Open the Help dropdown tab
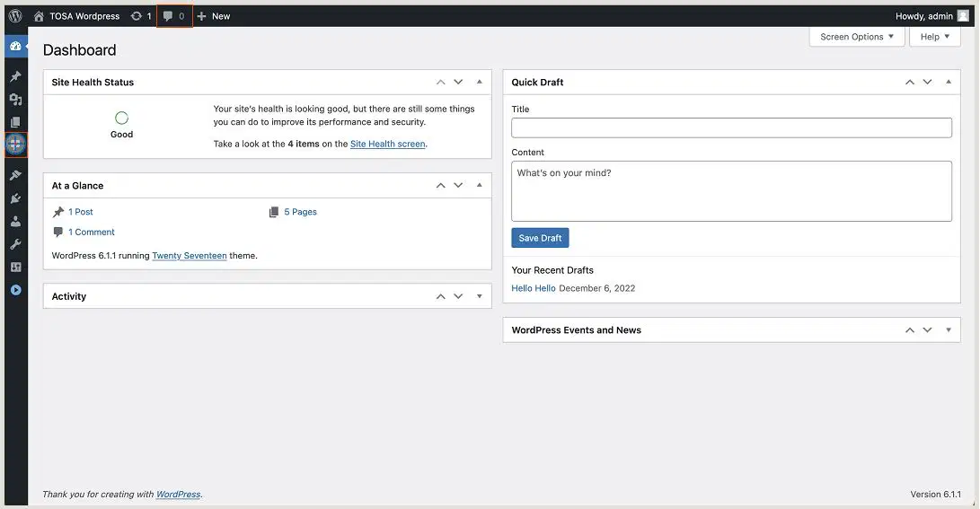 [935, 37]
